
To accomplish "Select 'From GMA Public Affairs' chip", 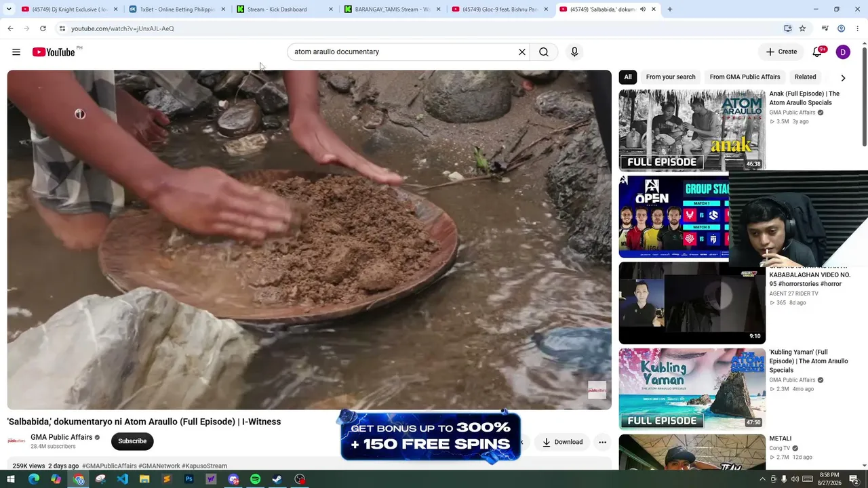I will tap(745, 77).
